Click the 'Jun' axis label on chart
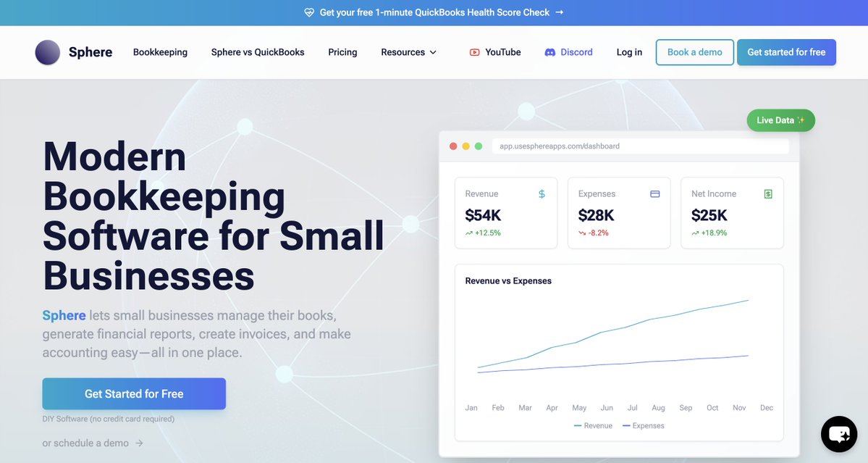Image resolution: width=868 pixels, height=463 pixels. (607, 408)
